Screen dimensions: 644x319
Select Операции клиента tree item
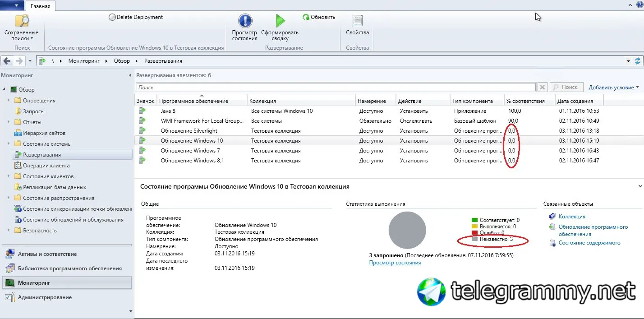(46, 166)
